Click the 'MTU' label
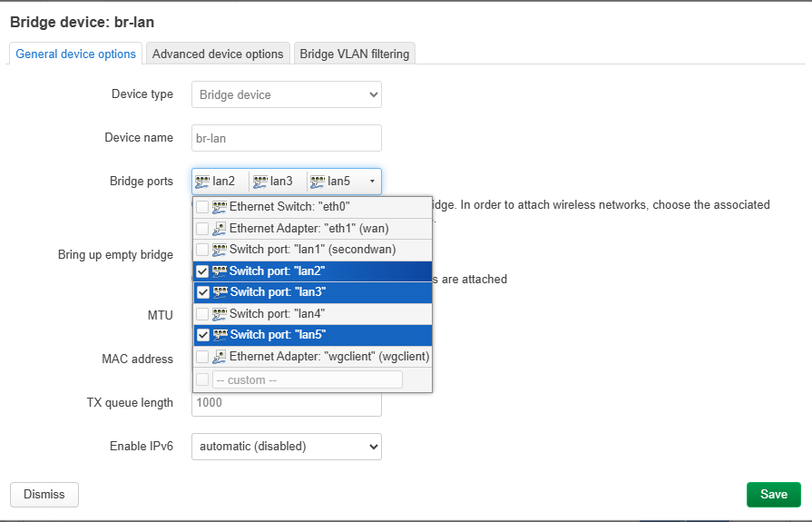The image size is (812, 522). coord(160,316)
